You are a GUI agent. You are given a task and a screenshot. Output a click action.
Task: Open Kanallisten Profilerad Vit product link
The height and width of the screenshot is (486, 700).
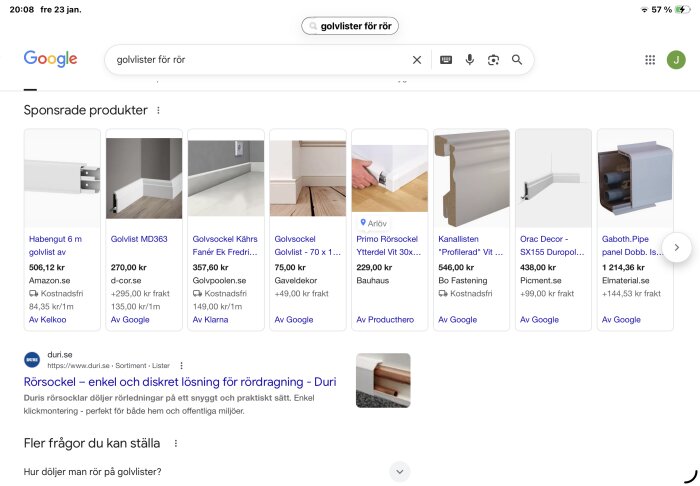pyautogui.click(x=471, y=245)
